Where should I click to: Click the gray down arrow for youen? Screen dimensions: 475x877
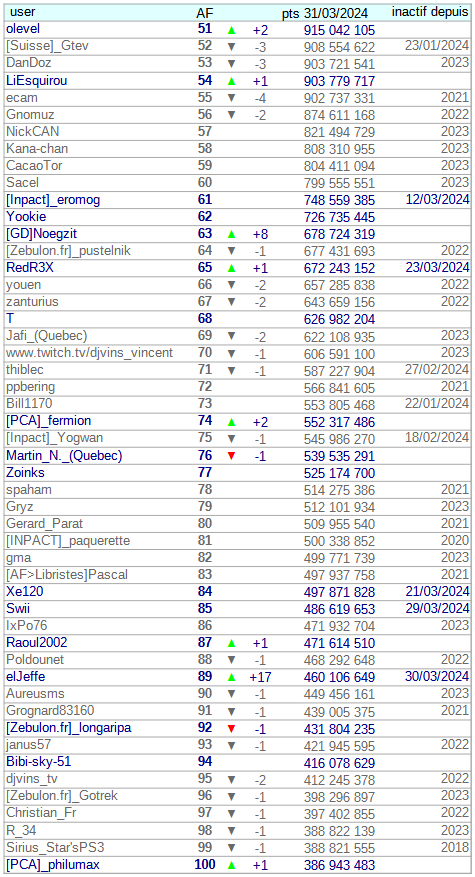pyautogui.click(x=232, y=285)
